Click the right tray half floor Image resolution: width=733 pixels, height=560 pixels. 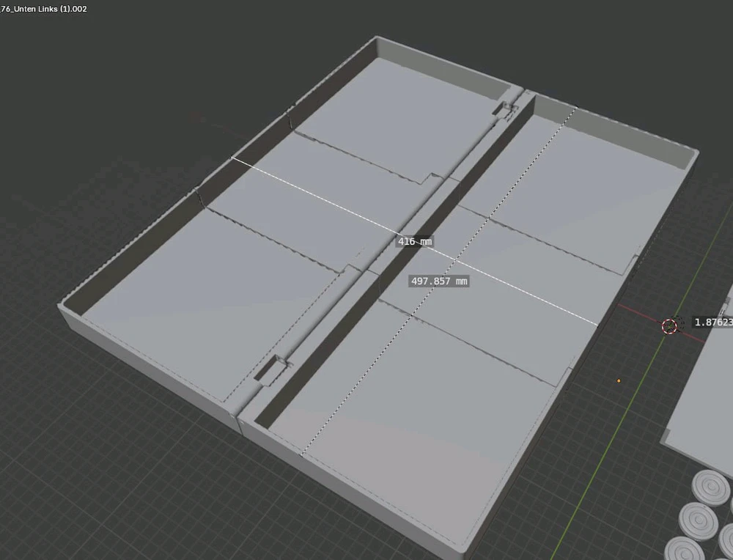[x=440, y=410]
